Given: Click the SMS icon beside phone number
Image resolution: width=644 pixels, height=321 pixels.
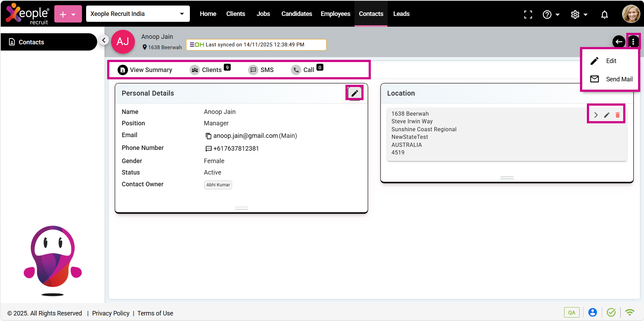Looking at the screenshot, I should click(208, 149).
